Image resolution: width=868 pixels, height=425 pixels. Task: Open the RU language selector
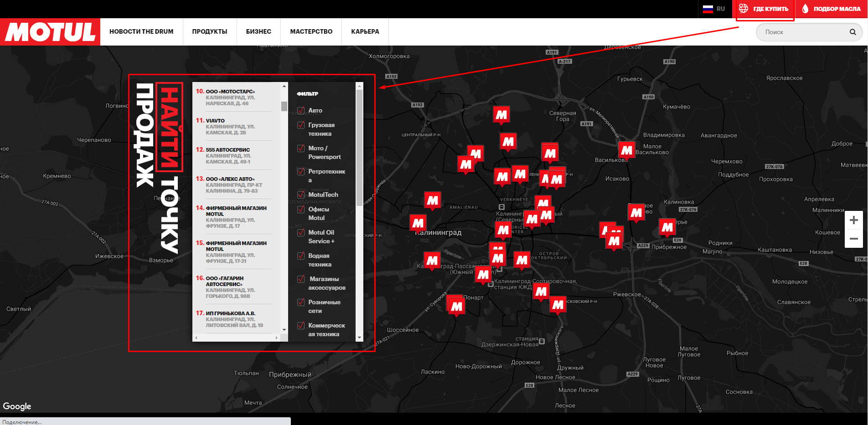pos(714,9)
